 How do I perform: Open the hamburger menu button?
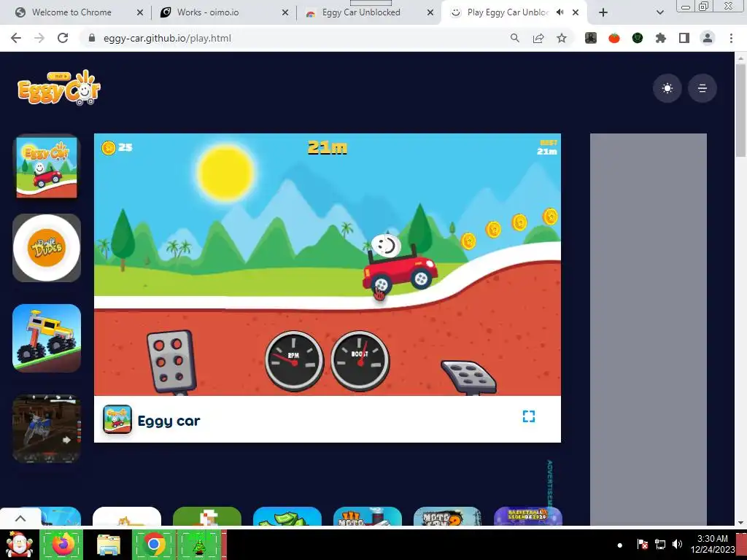point(703,88)
